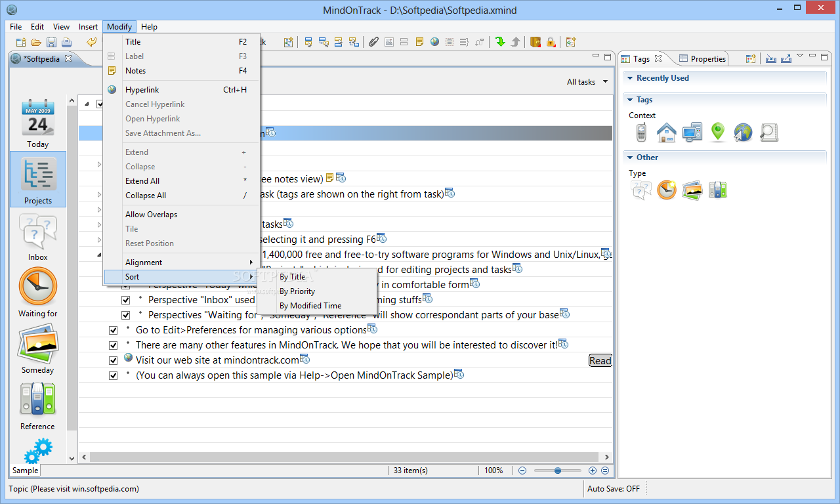Screen dimensions: 840x504
Task: Toggle checkbox for 'You can always open this sample'
Action: pos(114,375)
